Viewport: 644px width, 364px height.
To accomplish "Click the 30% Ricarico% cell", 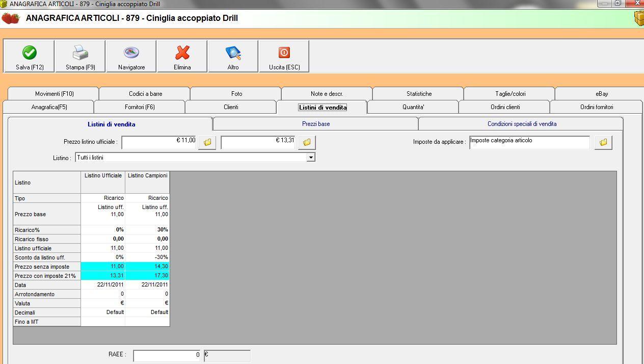I will click(x=147, y=229).
